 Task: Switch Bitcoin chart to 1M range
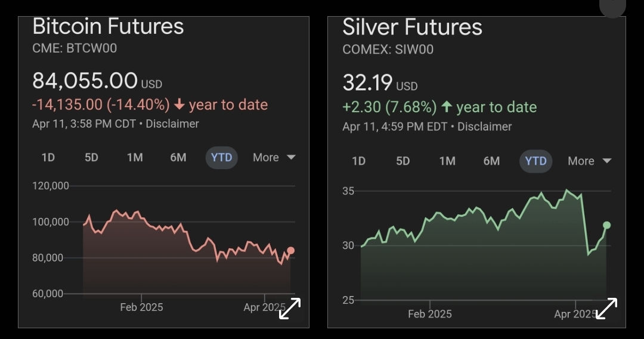tap(135, 158)
